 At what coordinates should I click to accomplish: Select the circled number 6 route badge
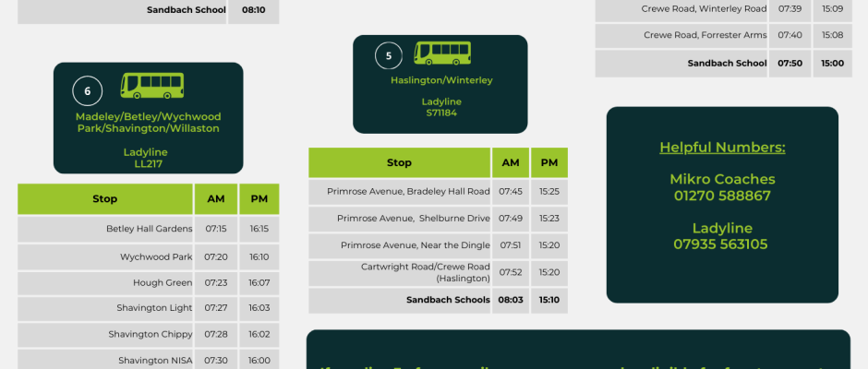tap(88, 91)
